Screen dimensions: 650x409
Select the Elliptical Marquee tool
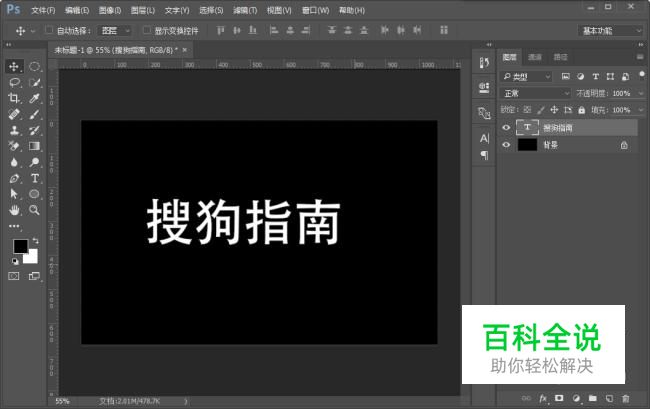click(x=34, y=66)
